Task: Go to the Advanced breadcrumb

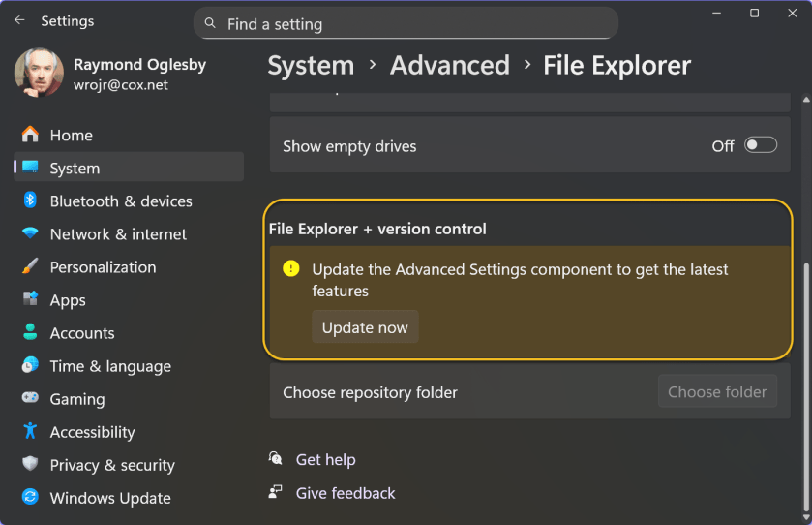Action: [x=449, y=66]
